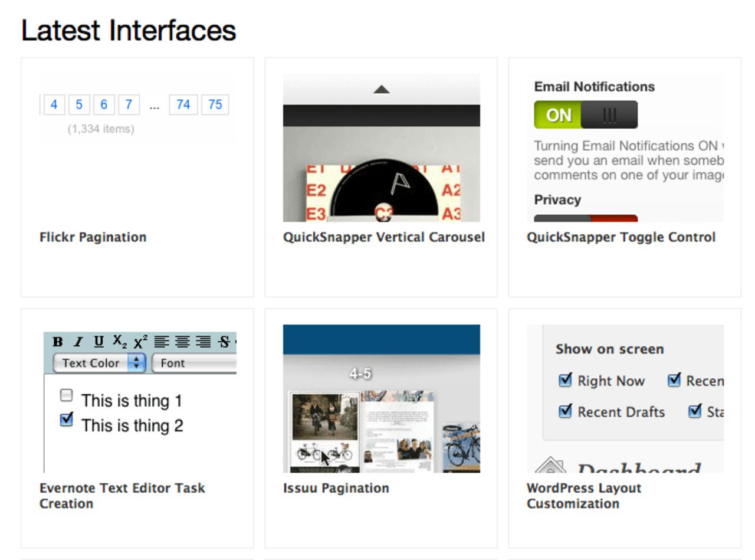Image resolution: width=755 pixels, height=560 pixels.
Task: Click the Issuu Pagination magazine thumbnail
Action: point(323,431)
